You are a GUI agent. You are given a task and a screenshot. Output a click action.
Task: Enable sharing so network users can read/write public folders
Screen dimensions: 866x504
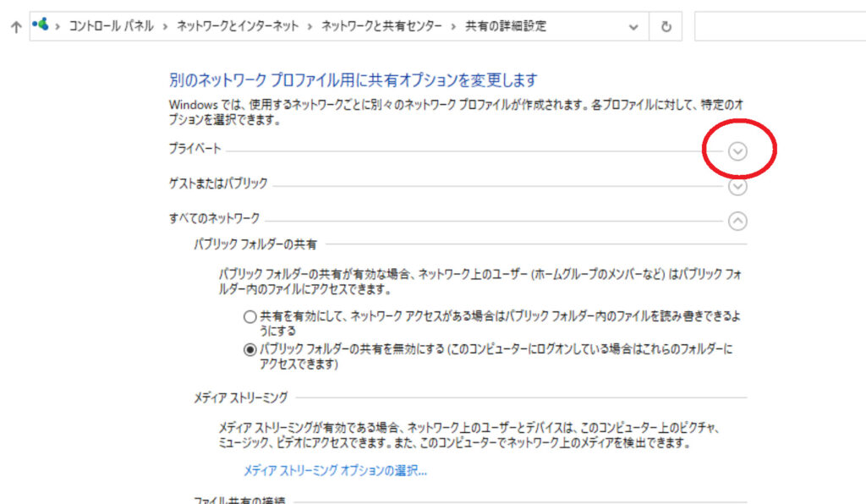coord(250,316)
